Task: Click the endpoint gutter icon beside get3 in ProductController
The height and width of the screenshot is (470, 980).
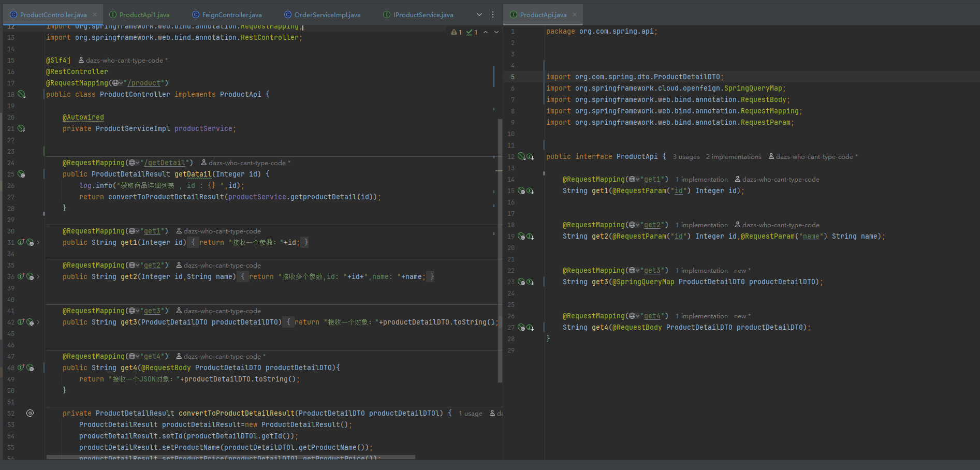Action: (30, 322)
